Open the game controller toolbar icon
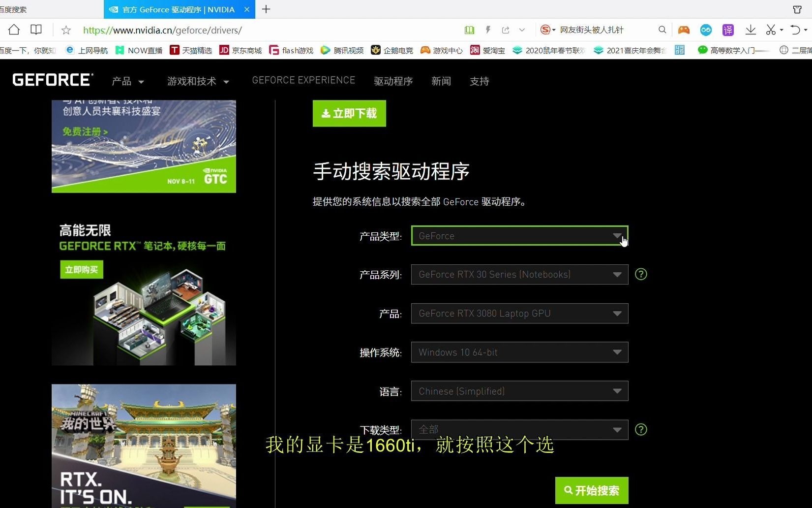Screen dimensions: 812x508 (x=684, y=30)
